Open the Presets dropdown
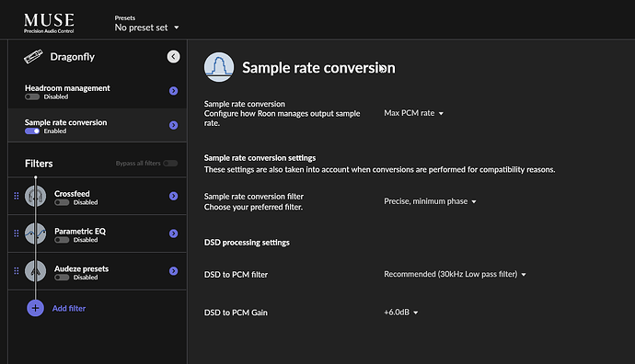The width and height of the screenshot is (635, 364). pyautogui.click(x=146, y=28)
